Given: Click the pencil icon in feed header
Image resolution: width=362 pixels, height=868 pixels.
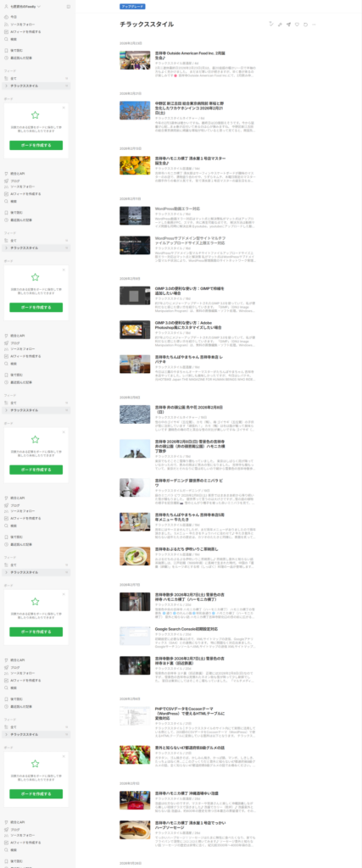Looking at the screenshot, I should [280, 25].
